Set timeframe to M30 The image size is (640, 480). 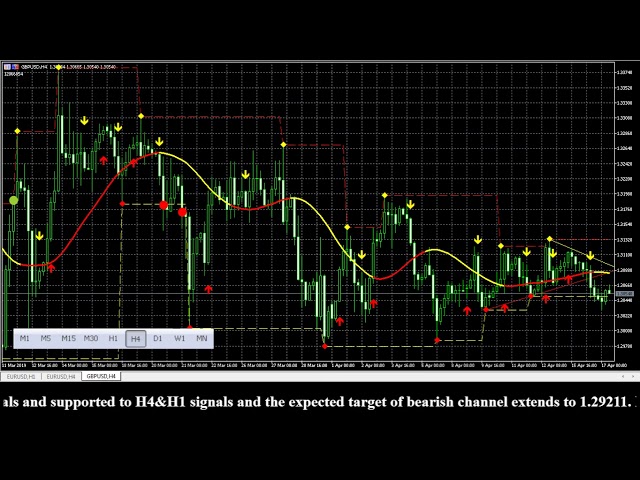pyautogui.click(x=91, y=339)
